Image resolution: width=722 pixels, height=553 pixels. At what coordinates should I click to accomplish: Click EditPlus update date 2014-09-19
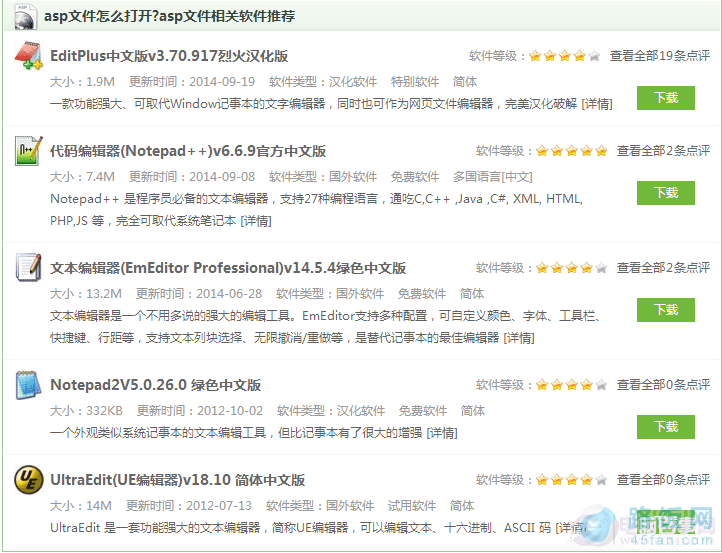tap(222, 81)
